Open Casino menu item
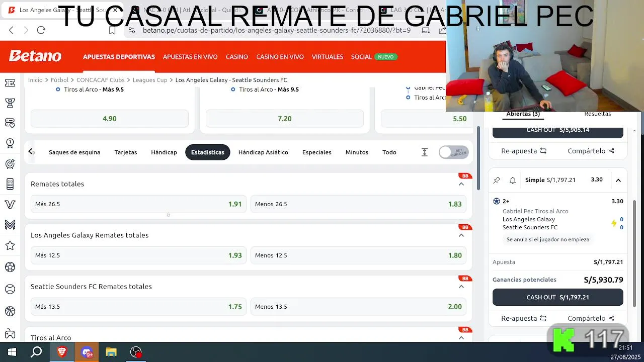The width and height of the screenshot is (644, 362). (237, 57)
